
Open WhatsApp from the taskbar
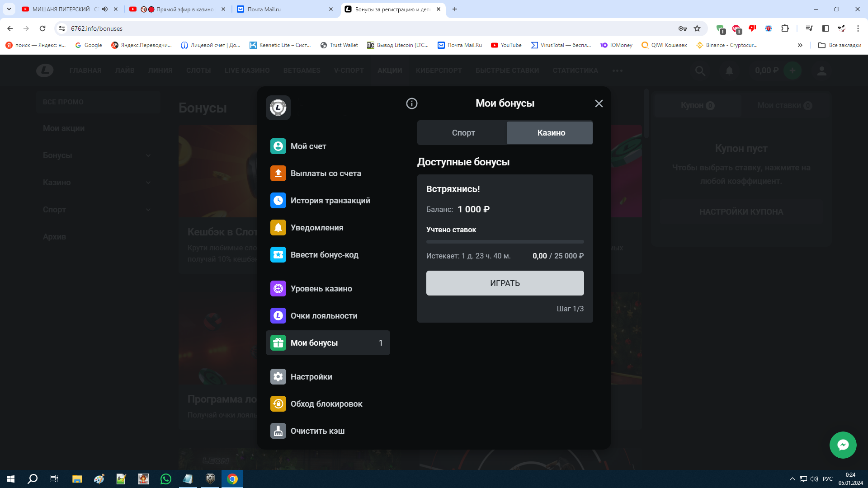coord(166,479)
